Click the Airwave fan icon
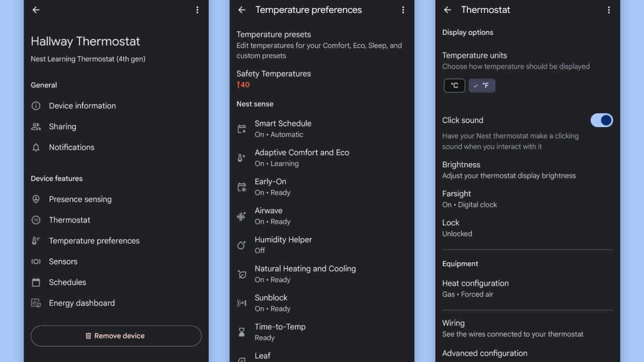The image size is (644, 362). [x=241, y=216]
